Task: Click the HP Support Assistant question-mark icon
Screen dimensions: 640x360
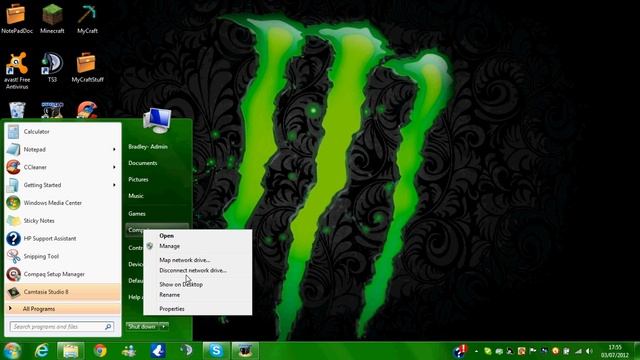Action: click(13, 238)
